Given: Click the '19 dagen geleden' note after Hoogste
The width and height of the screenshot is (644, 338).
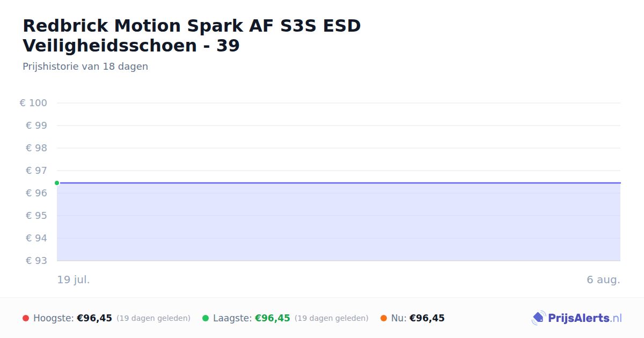Looking at the screenshot, I should pyautogui.click(x=153, y=318).
